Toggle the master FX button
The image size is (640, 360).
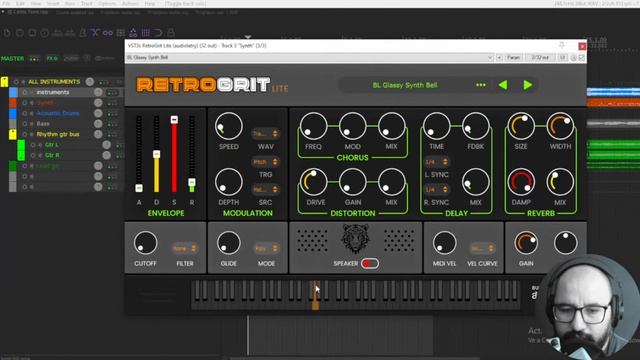52,58
